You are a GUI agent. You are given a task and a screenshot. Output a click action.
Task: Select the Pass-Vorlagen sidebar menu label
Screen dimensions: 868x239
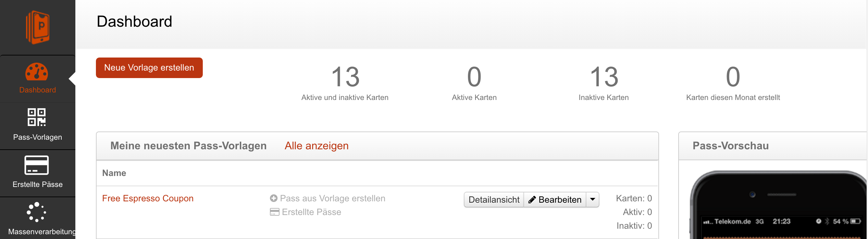37,137
